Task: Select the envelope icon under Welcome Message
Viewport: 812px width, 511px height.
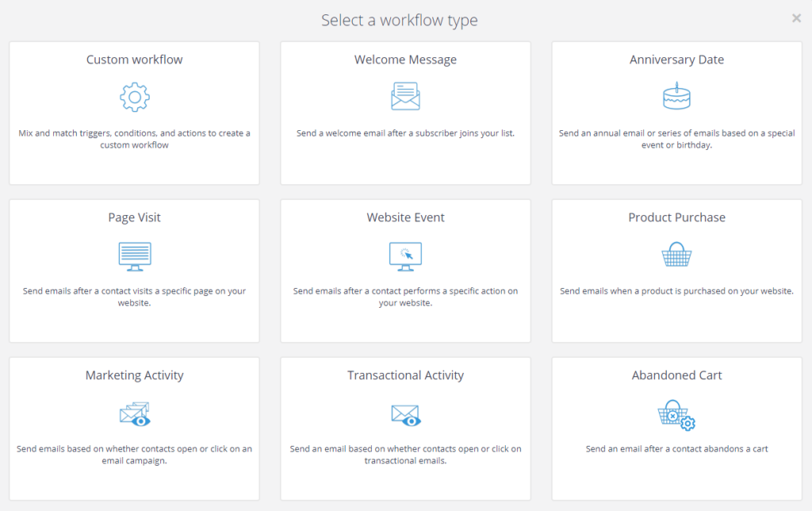Action: pyautogui.click(x=405, y=96)
